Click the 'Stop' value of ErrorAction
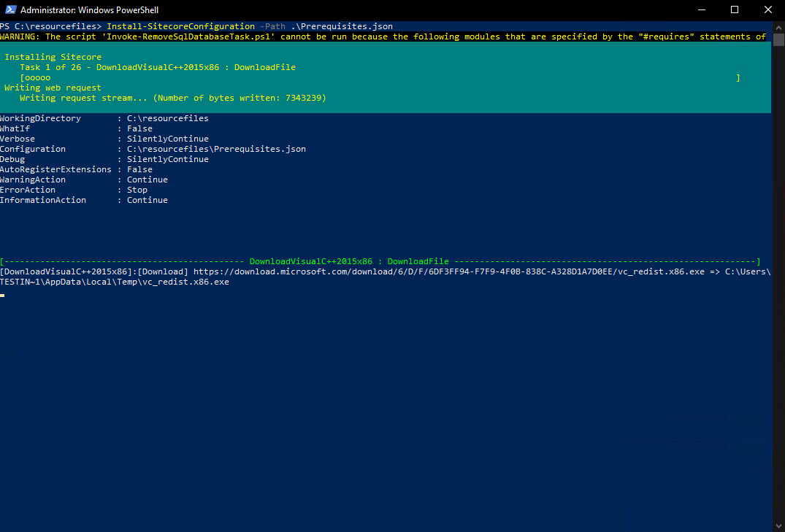Viewport: 785px width, 532px height. tap(137, 190)
